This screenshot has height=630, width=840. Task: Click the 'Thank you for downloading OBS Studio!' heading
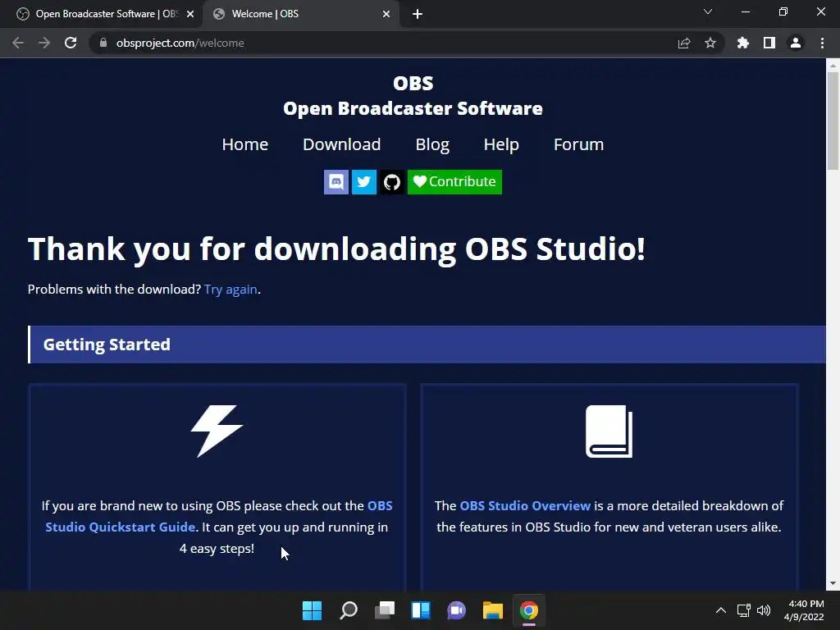pyautogui.click(x=336, y=249)
